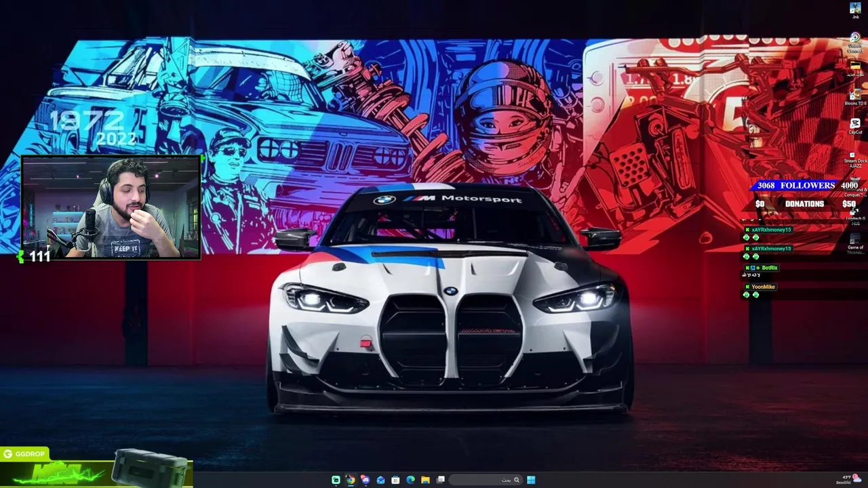Image resolution: width=868 pixels, height=488 pixels.
Task: Open Discord from the taskbar
Action: [366, 480]
